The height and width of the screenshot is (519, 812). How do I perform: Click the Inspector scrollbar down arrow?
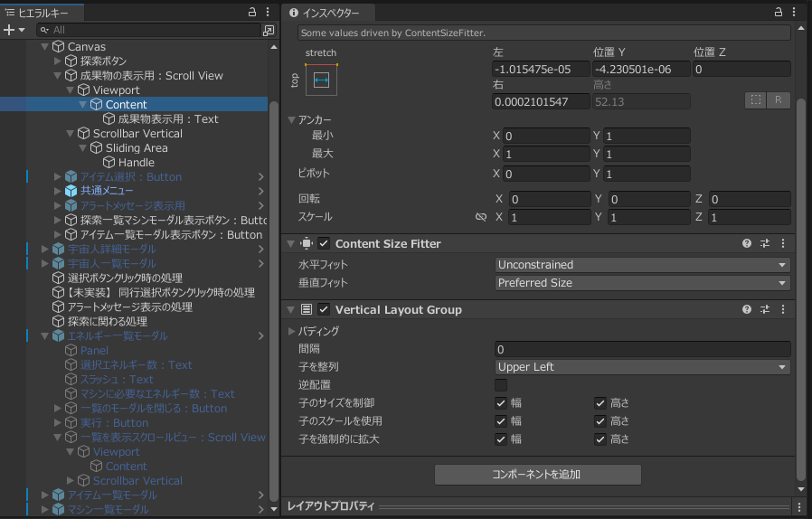click(x=801, y=489)
